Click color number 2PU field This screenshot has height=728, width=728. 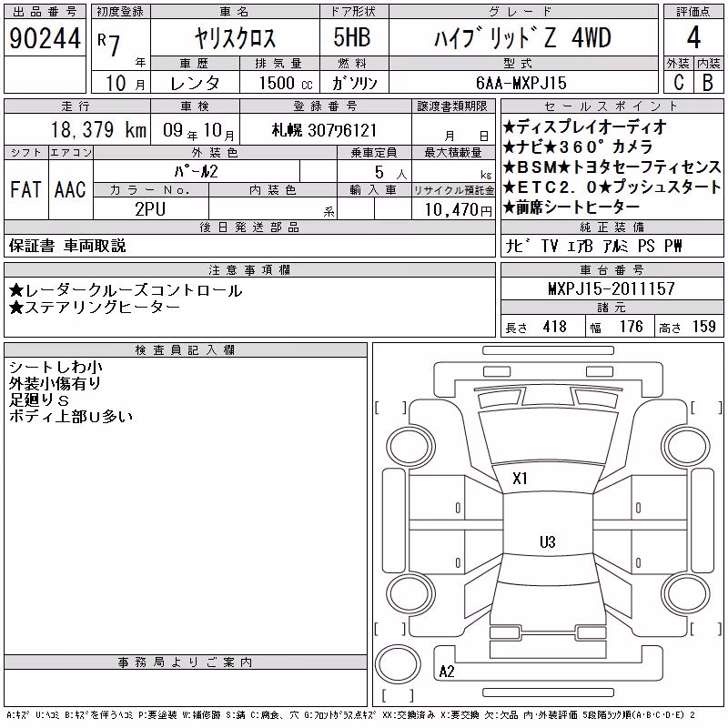[x=150, y=209]
